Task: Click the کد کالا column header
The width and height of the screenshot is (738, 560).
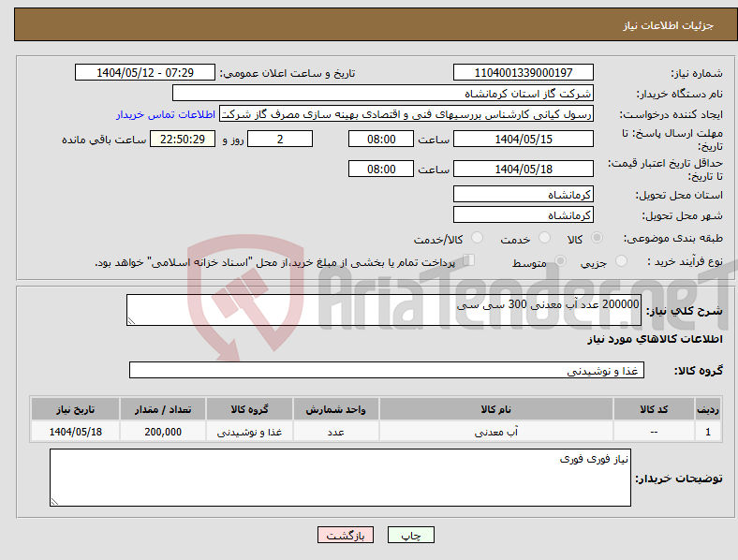Action: [654, 409]
